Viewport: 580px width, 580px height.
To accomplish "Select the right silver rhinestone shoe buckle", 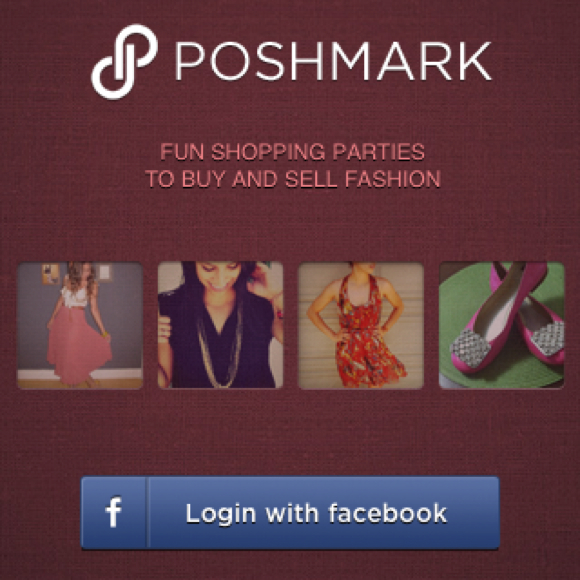I will point(547,338).
